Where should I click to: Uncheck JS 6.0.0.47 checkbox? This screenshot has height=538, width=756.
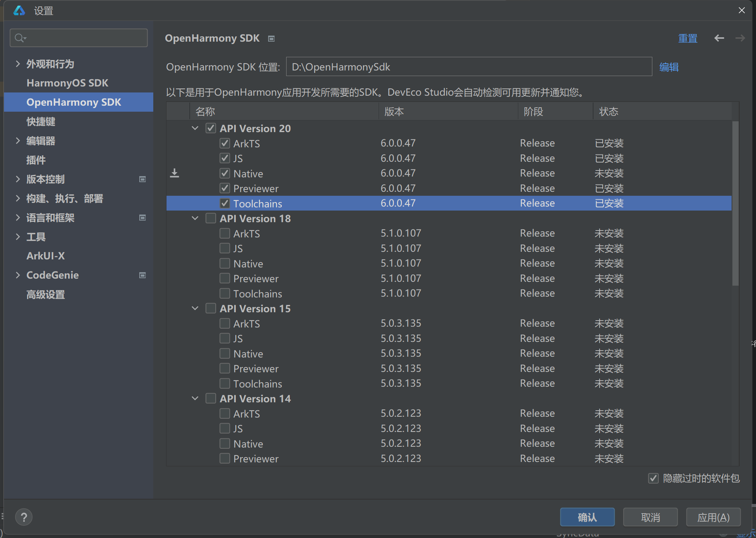click(225, 158)
